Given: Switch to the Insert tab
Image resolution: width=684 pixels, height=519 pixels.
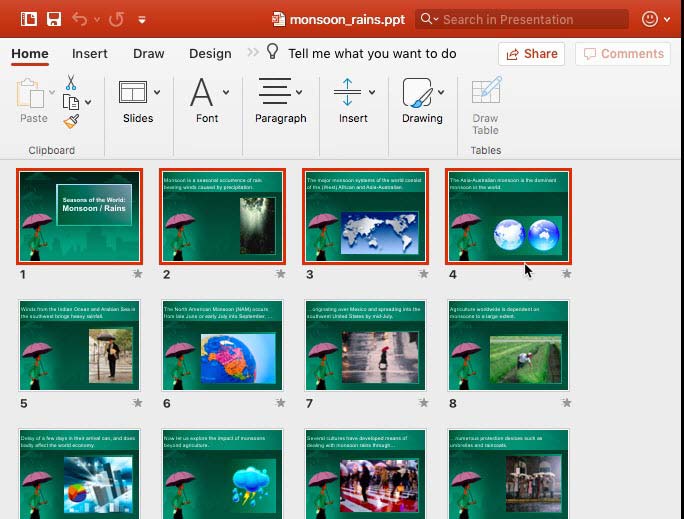Looking at the screenshot, I should [89, 54].
